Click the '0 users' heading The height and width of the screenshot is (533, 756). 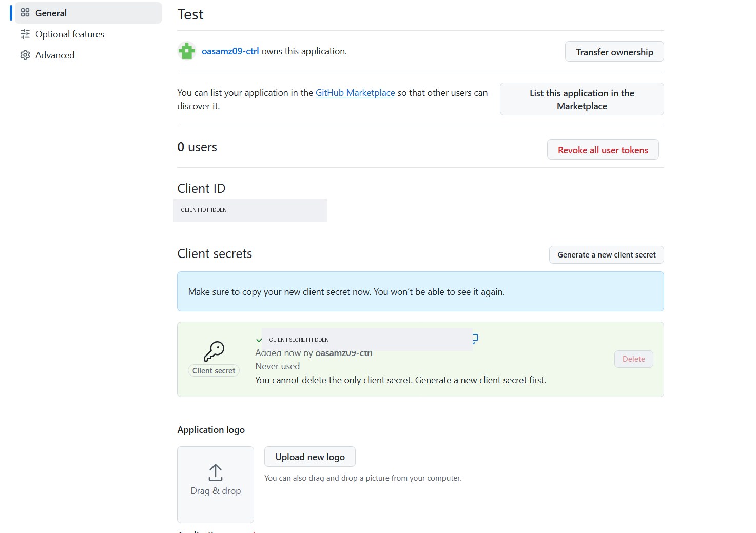197,147
